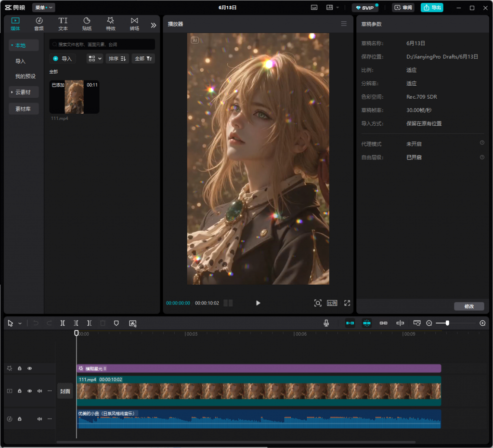Mute the audio track
The width and height of the screenshot is (493, 448).
[39, 419]
